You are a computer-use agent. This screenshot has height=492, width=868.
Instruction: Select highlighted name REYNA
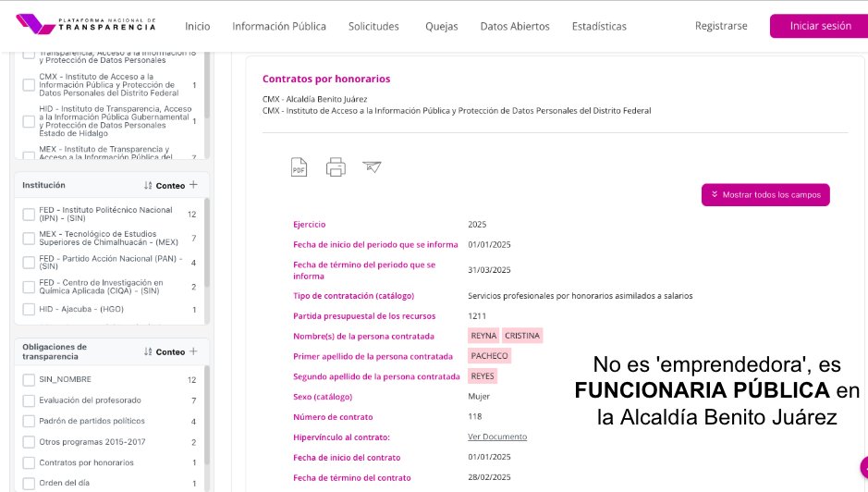[x=483, y=336]
